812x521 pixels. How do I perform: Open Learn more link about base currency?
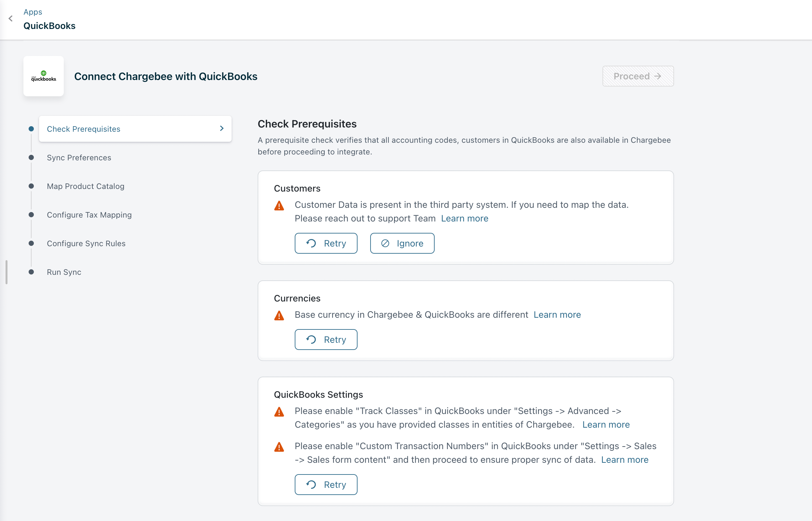pyautogui.click(x=557, y=314)
